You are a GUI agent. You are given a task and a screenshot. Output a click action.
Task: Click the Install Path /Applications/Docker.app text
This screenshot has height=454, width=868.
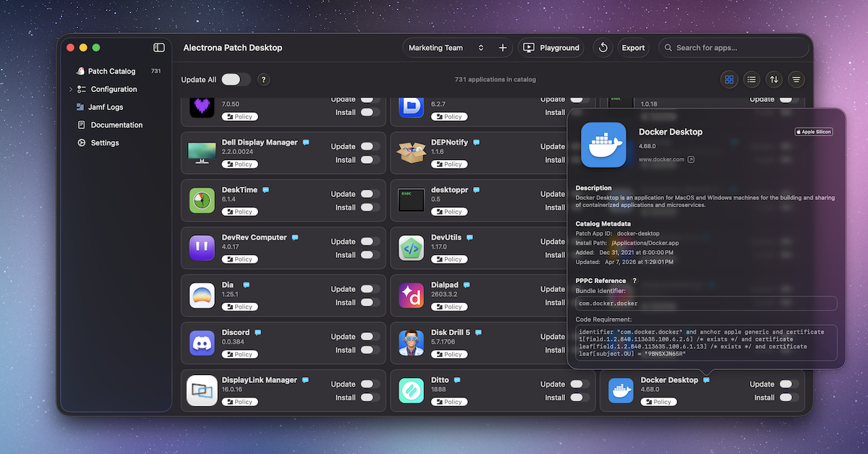pyautogui.click(x=644, y=243)
